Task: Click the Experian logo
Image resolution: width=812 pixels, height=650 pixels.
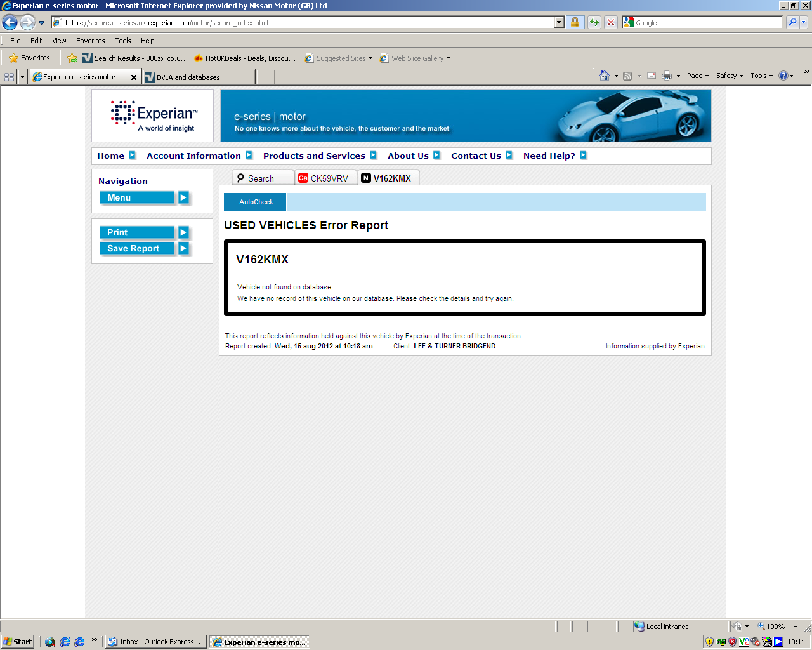Action: 153,116
